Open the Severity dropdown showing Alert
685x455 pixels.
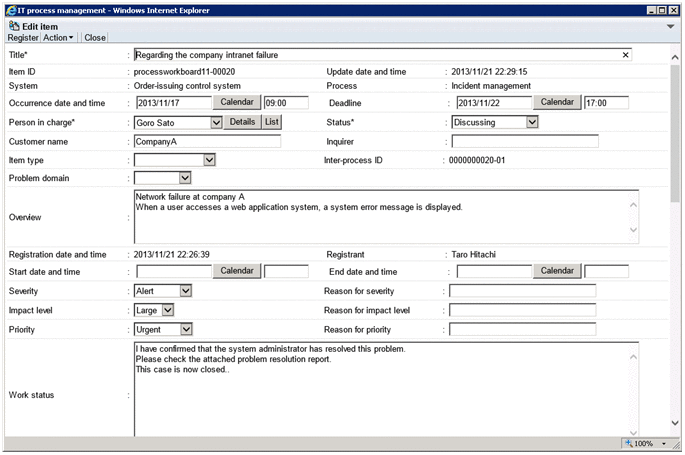pyautogui.click(x=186, y=291)
